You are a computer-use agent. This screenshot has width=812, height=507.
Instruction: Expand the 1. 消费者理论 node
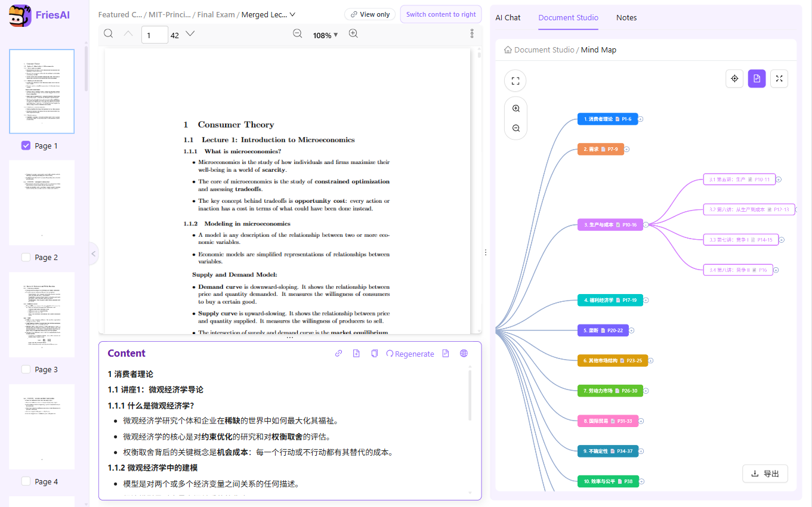tap(641, 119)
